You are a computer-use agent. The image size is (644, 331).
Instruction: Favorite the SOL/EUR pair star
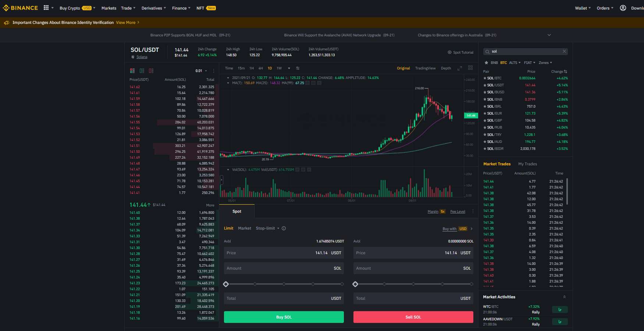485,114
